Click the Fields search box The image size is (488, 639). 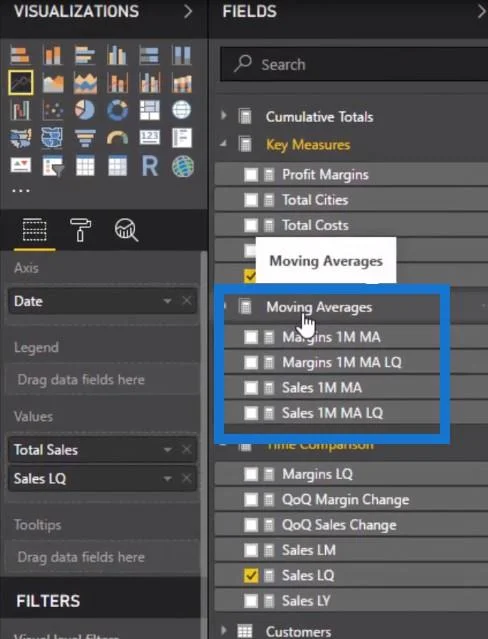tap(354, 64)
